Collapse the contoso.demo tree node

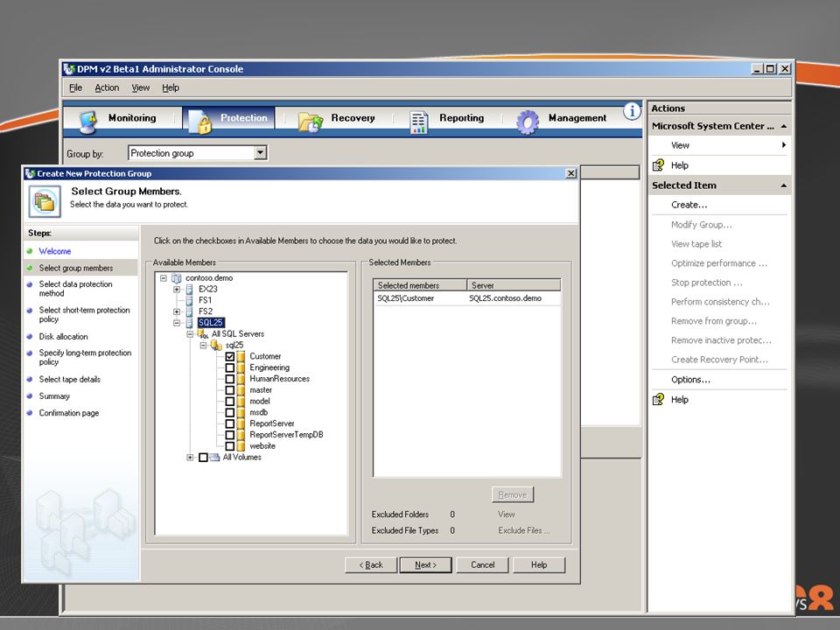pyautogui.click(x=164, y=278)
